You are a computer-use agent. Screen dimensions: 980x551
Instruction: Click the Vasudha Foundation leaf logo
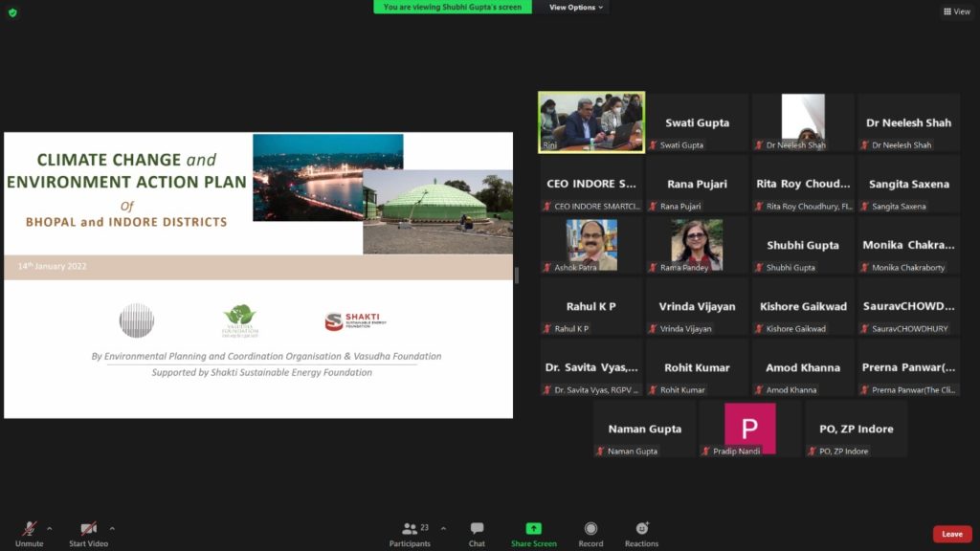click(x=240, y=321)
